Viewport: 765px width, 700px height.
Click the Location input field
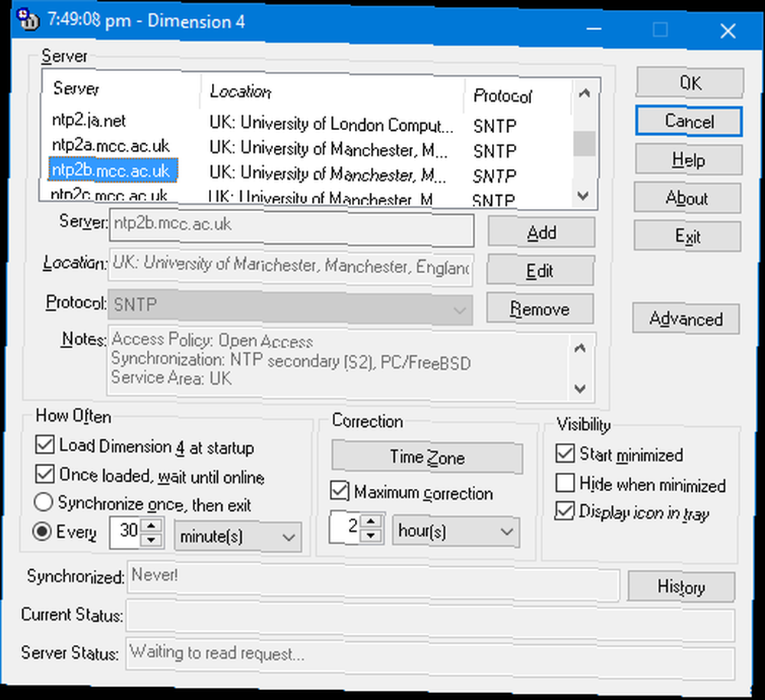click(291, 266)
